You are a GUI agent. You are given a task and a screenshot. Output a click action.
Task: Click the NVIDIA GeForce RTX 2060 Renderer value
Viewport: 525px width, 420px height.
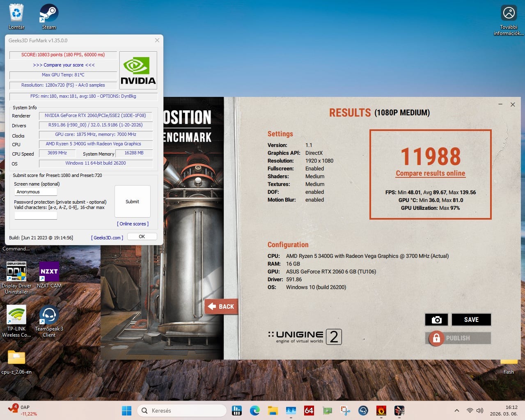95,115
